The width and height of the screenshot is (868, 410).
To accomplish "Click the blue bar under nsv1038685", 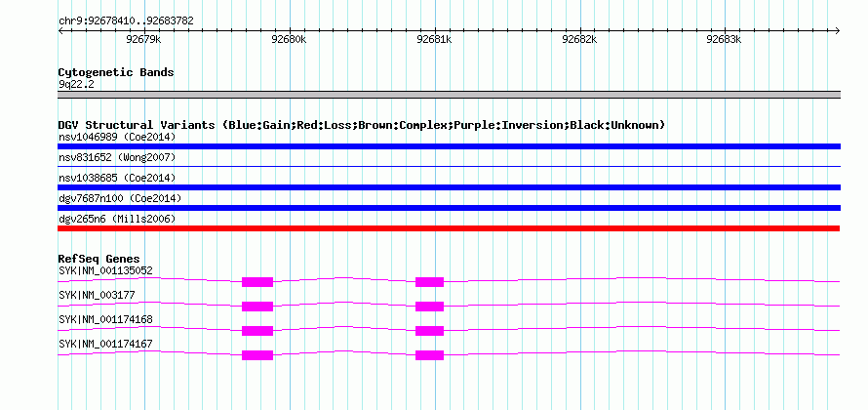I will (449, 187).
